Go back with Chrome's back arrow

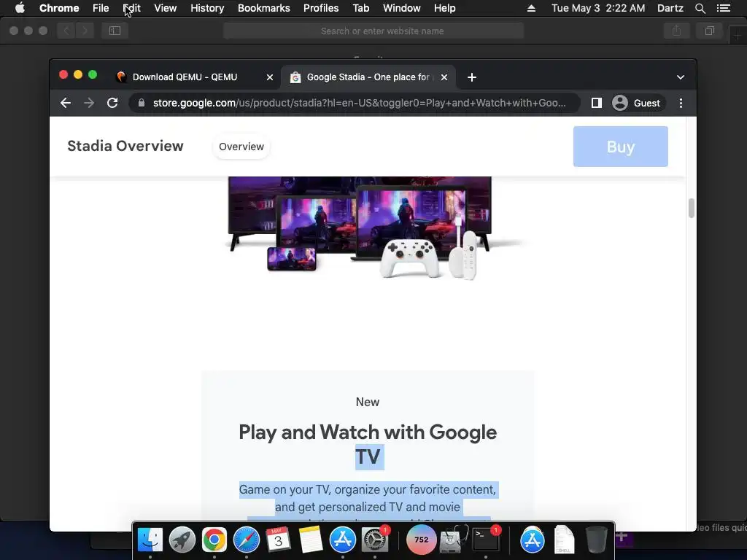pos(66,103)
